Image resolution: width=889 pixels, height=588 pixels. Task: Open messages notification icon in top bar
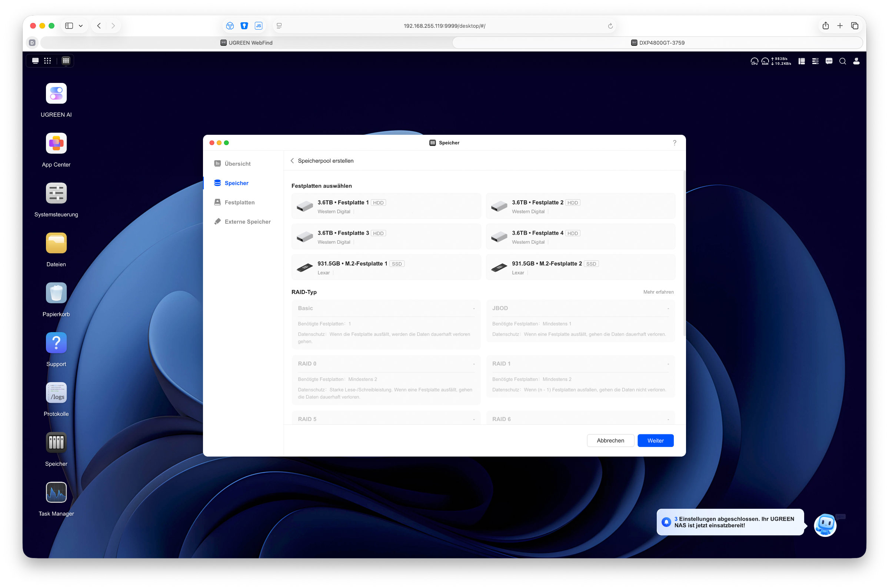pos(829,61)
